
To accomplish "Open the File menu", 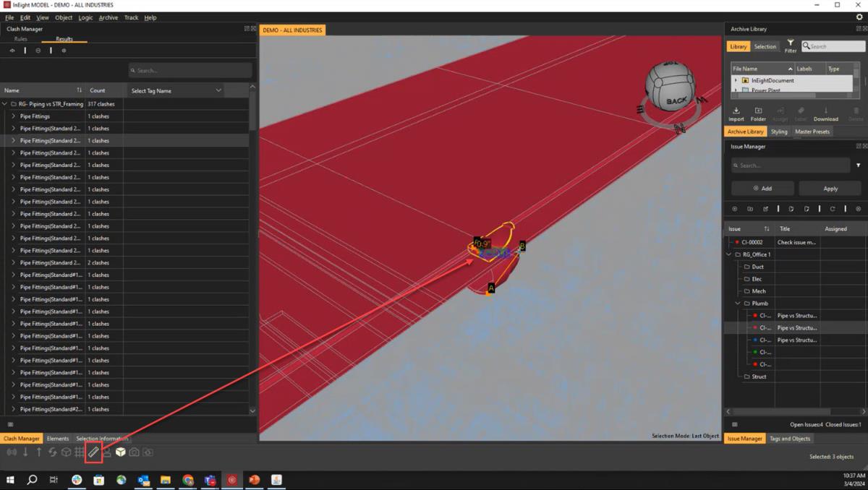I will click(9, 17).
